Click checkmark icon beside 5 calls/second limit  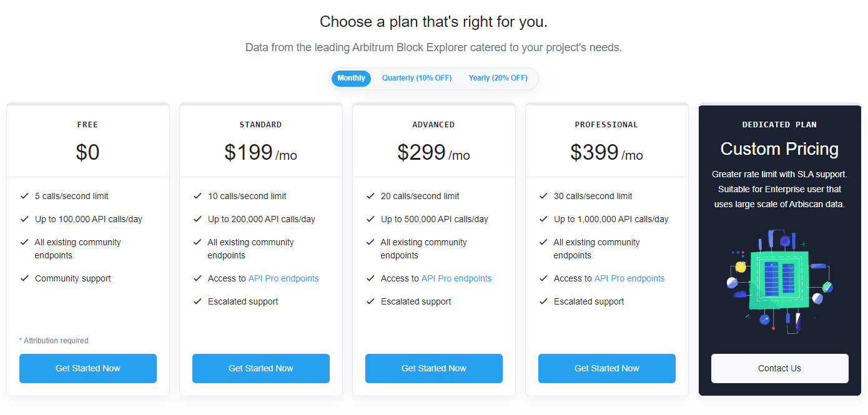click(24, 196)
